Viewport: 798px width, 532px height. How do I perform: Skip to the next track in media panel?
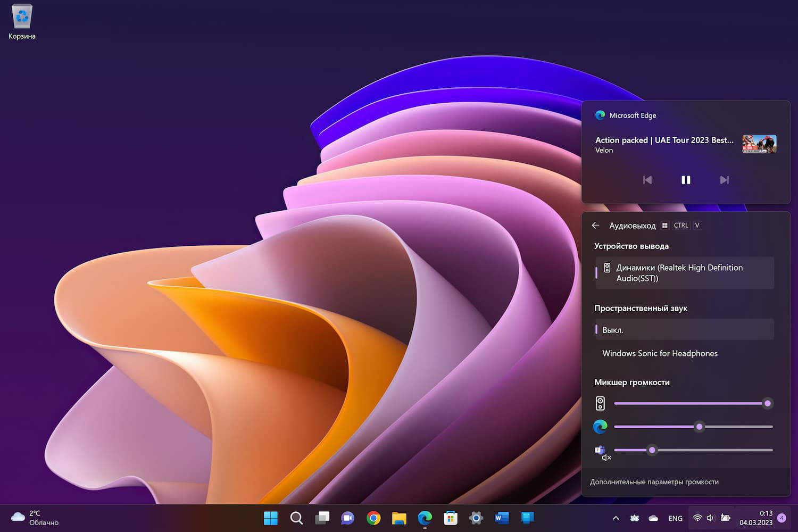(x=724, y=180)
